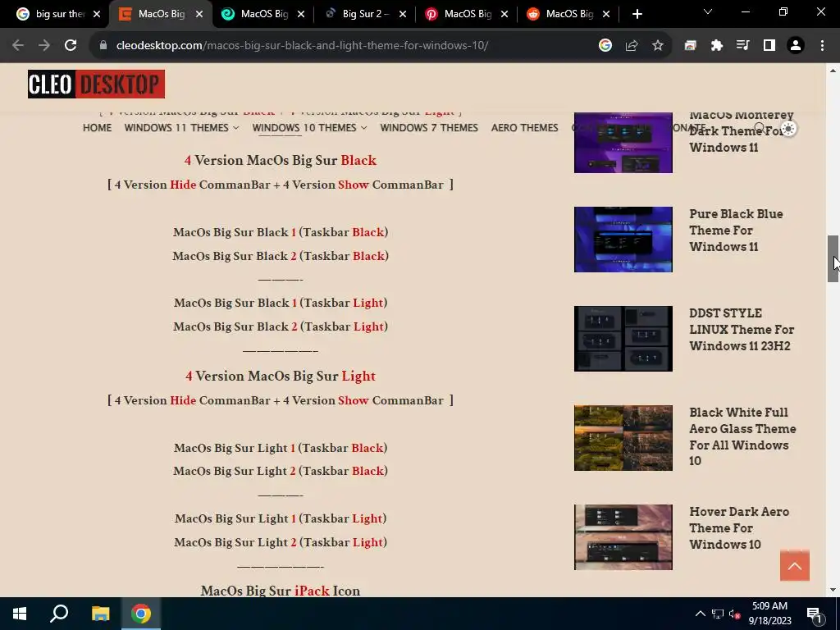Open the network status tray icon
Image resolution: width=840 pixels, height=630 pixels.
(718, 614)
